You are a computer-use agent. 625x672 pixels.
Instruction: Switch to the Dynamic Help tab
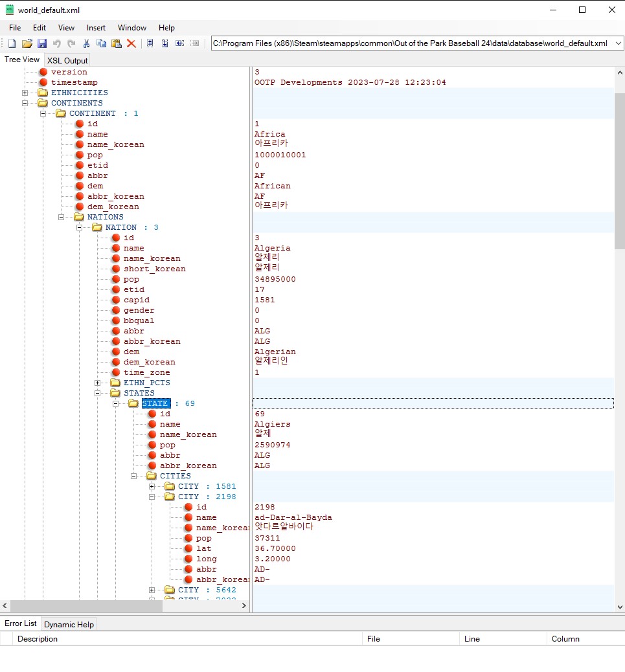69,624
